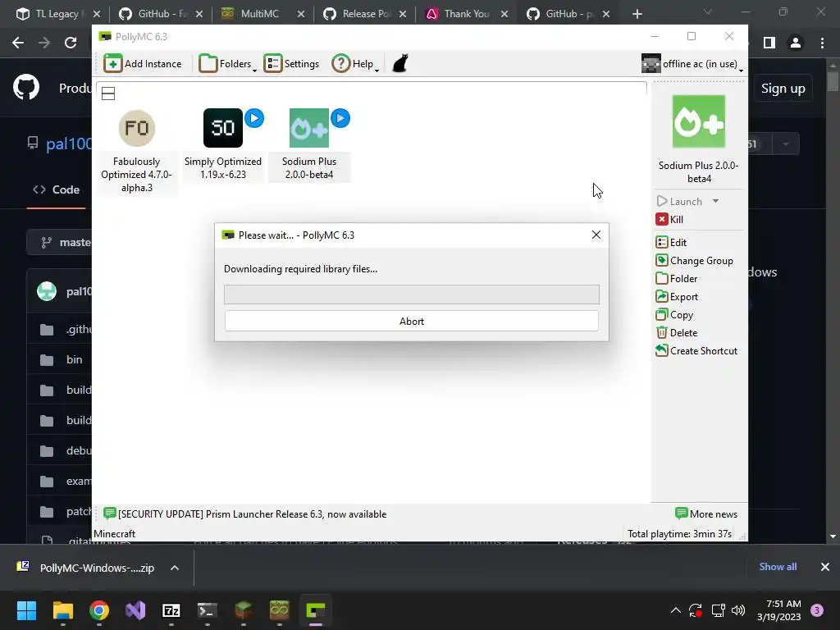Reload the browser page

click(x=71, y=43)
